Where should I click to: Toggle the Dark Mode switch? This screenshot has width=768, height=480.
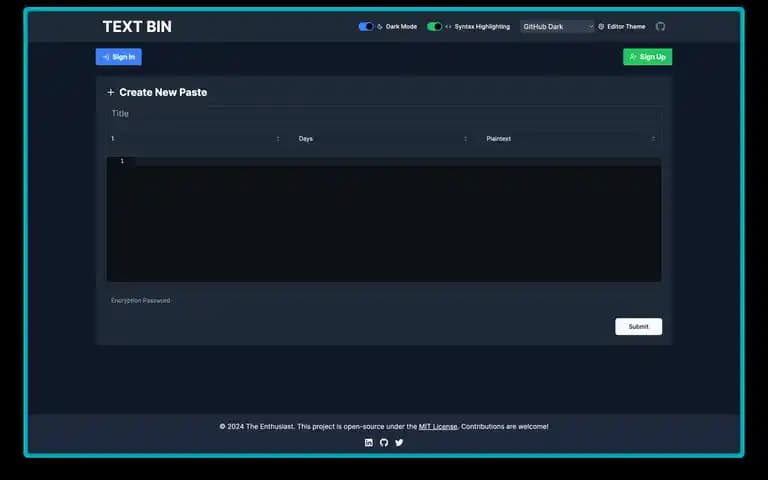pos(365,26)
